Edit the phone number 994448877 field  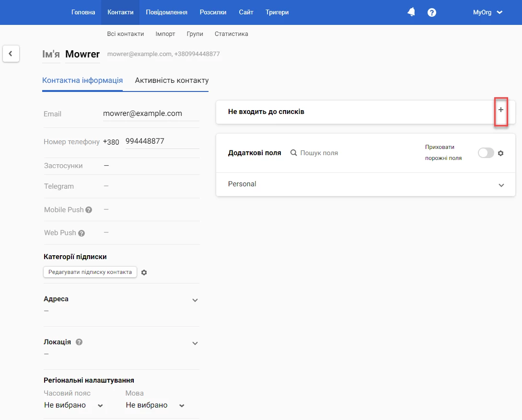pyautogui.click(x=162, y=141)
